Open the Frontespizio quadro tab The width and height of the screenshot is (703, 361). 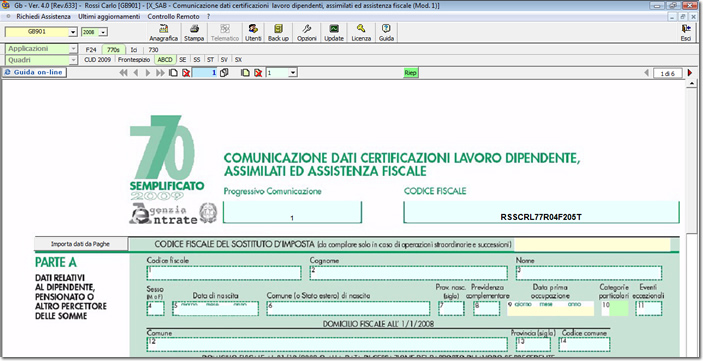134,60
